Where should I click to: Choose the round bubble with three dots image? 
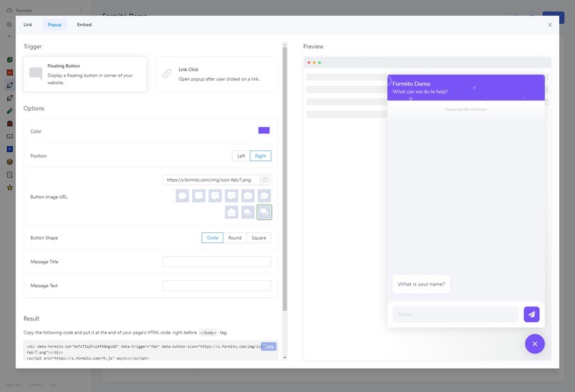pos(265,195)
